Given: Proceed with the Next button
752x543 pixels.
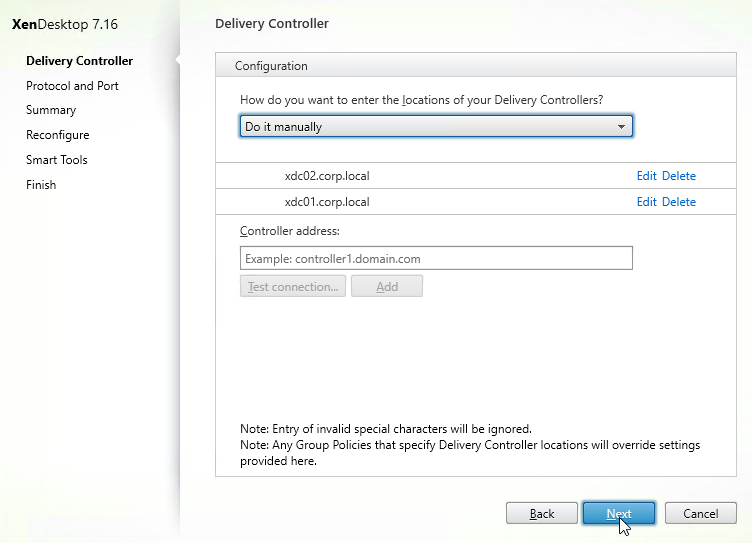Looking at the screenshot, I should 619,513.
